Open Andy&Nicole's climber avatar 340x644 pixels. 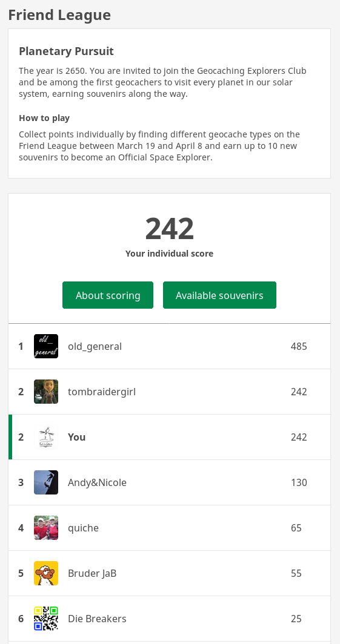click(x=46, y=482)
